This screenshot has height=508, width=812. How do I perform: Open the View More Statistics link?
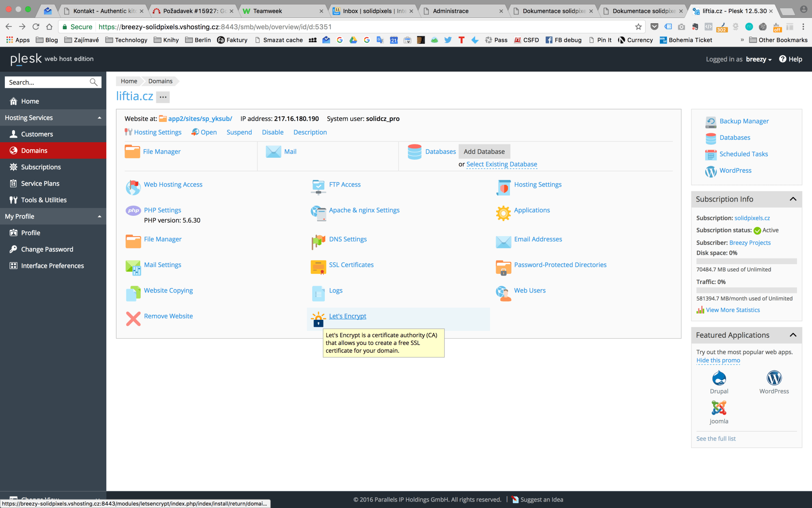[x=732, y=310]
